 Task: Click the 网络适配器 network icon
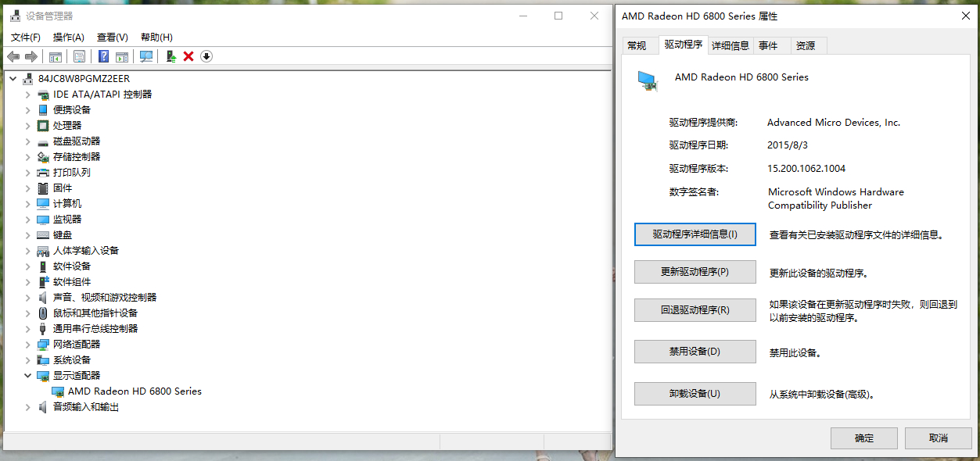(x=43, y=345)
